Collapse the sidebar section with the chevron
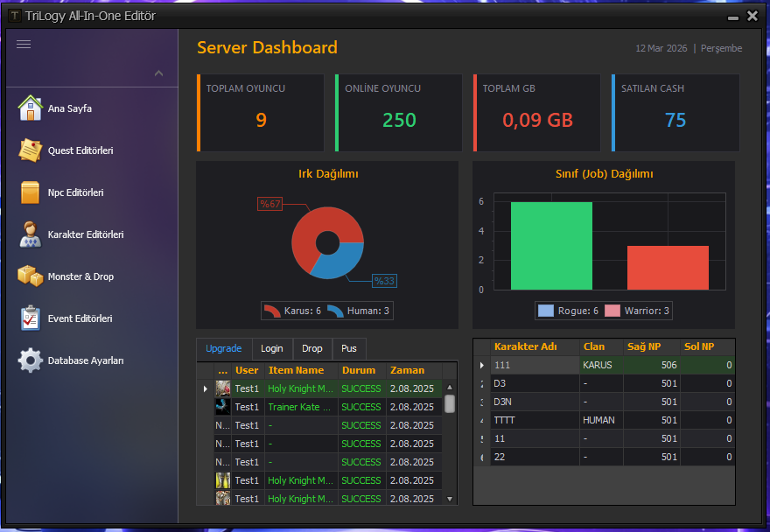770x532 pixels. 158,73
